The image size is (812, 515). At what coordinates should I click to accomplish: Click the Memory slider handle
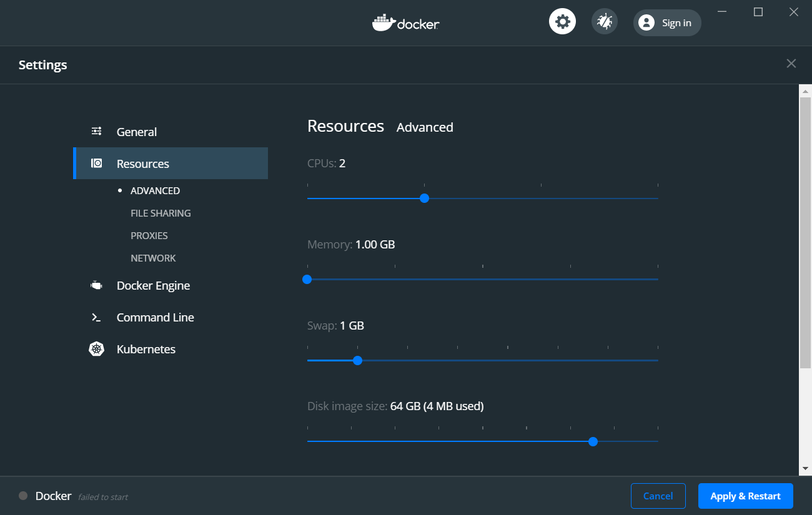[x=307, y=279]
